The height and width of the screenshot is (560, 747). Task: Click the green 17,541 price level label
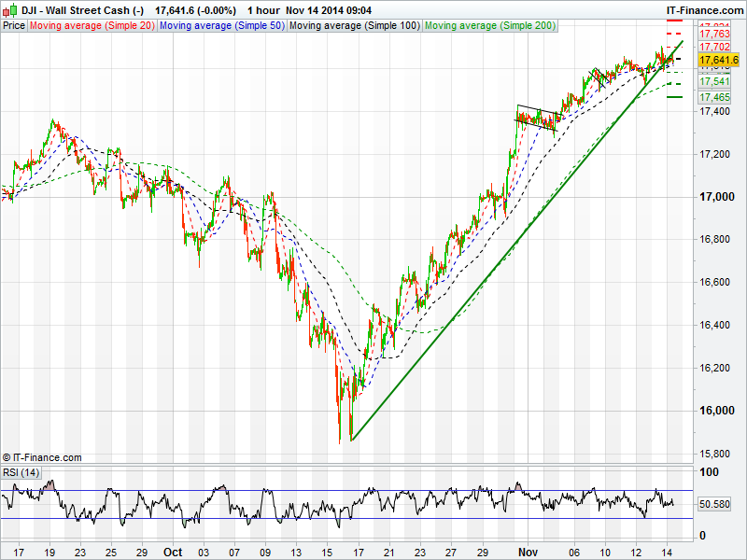714,81
